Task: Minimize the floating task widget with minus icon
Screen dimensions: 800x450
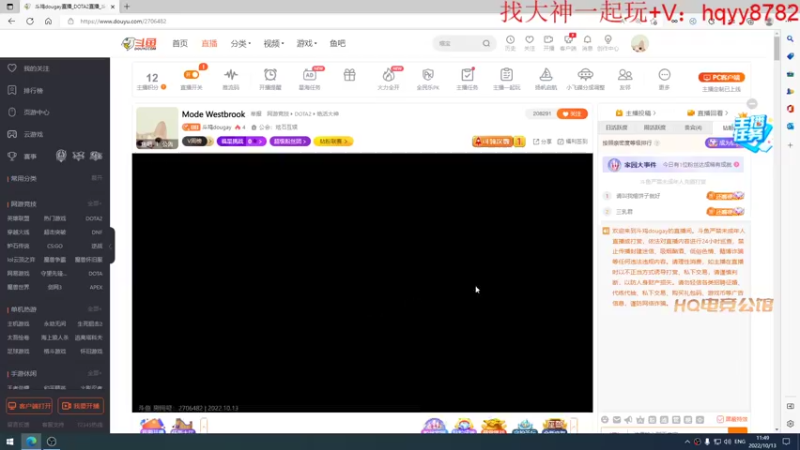Action: 752,104
